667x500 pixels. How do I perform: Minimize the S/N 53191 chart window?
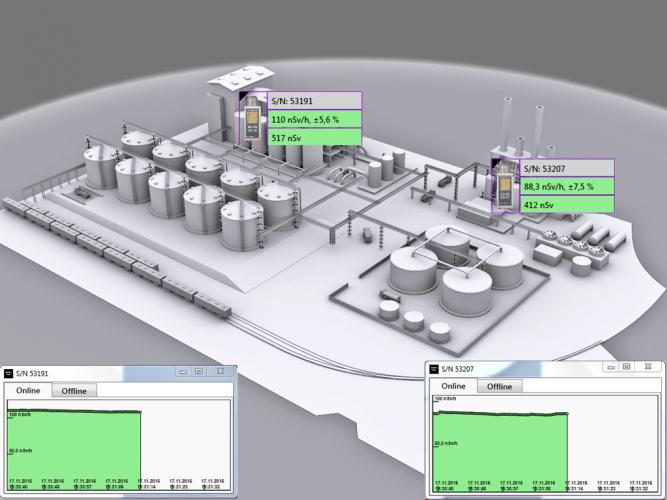tap(182, 371)
